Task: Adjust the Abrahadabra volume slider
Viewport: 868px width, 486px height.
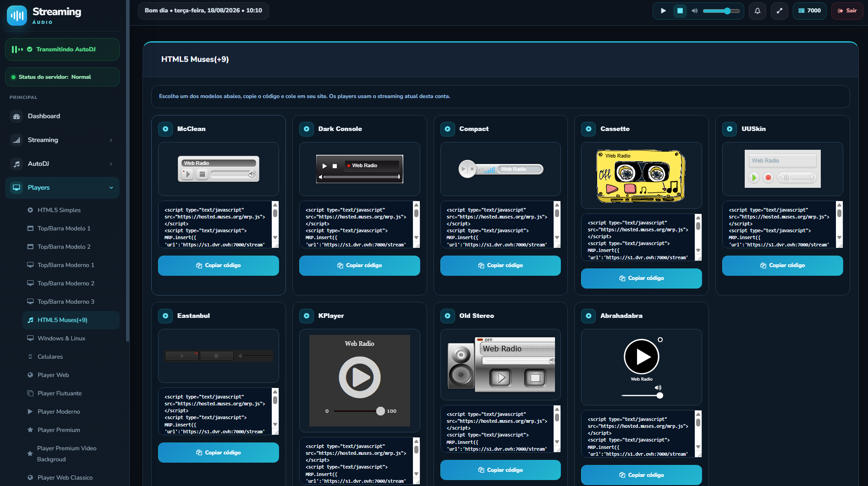Action: pos(642,395)
